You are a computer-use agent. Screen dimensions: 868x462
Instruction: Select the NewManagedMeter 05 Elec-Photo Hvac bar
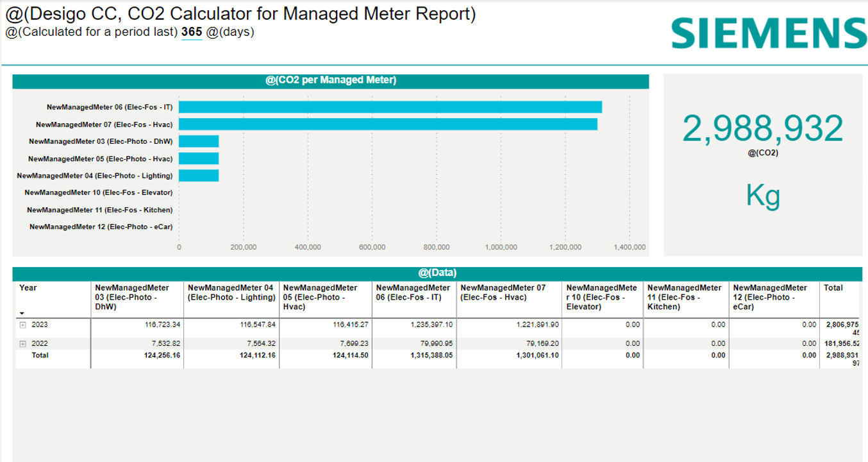coord(199,158)
